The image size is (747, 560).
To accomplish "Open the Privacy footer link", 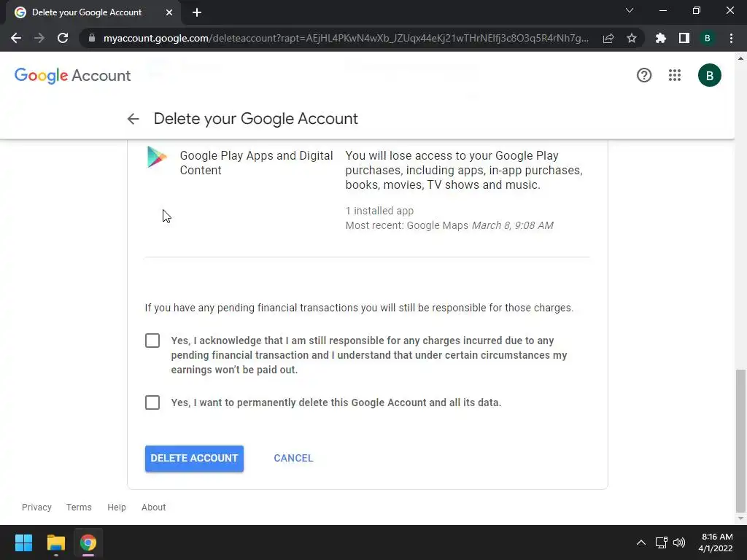I will click(36, 507).
